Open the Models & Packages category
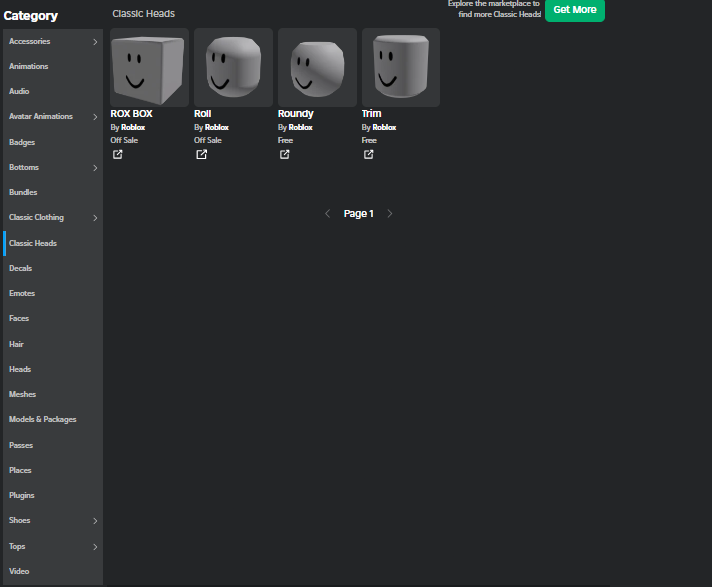 (x=53, y=419)
